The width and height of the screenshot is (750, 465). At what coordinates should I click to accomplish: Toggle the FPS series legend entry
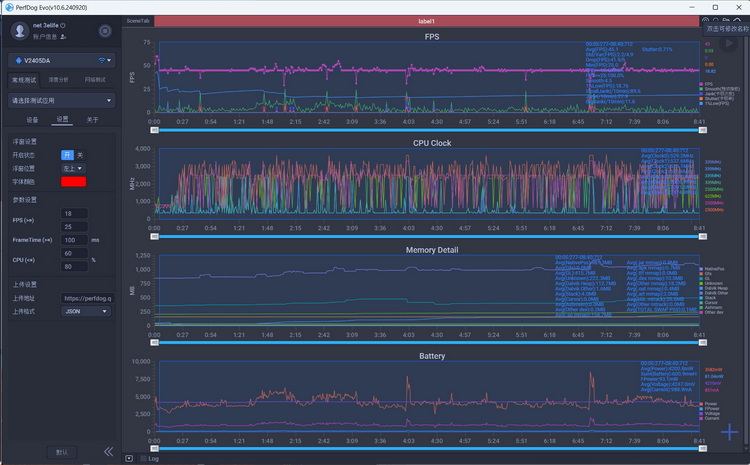tap(706, 84)
